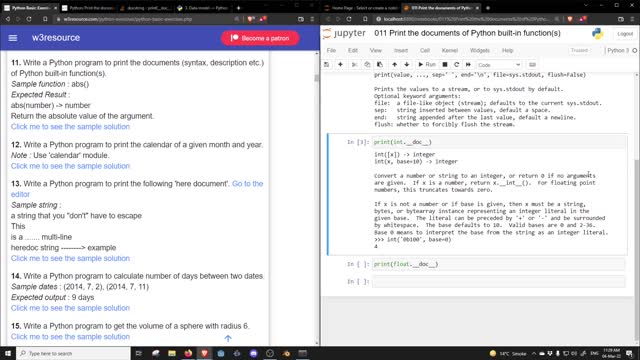Viewport: 640px width, 360px height.
Task: Select the print(float.__doc__) code cell input
Action: [498, 264]
